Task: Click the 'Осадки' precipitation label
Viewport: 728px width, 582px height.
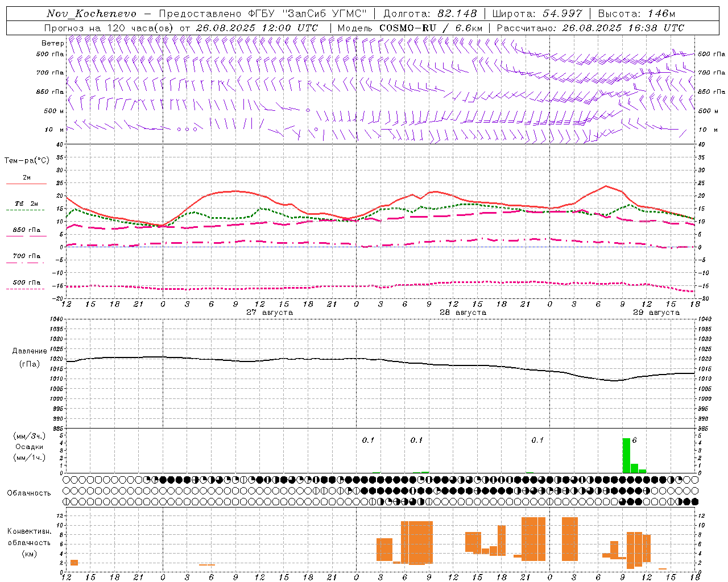Action: coord(30,447)
